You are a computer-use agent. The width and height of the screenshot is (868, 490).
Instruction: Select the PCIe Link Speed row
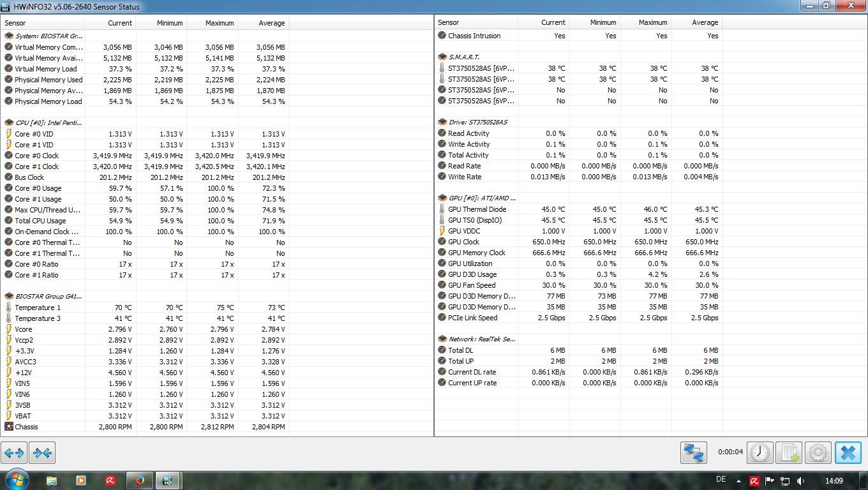[x=578, y=318]
